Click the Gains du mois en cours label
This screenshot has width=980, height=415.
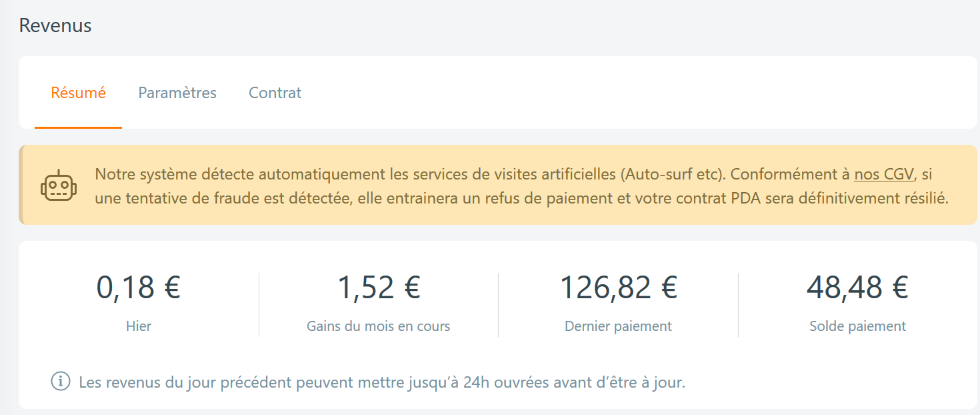tap(379, 326)
